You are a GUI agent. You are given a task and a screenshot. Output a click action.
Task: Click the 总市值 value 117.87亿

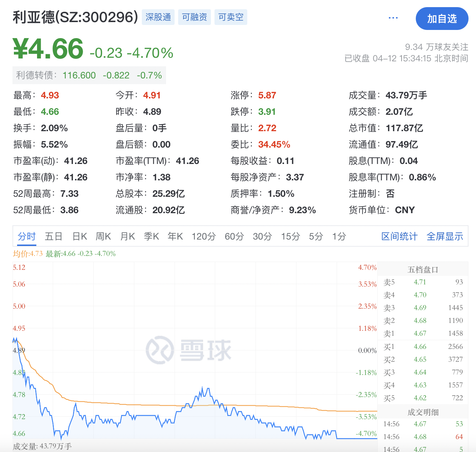tap(404, 128)
